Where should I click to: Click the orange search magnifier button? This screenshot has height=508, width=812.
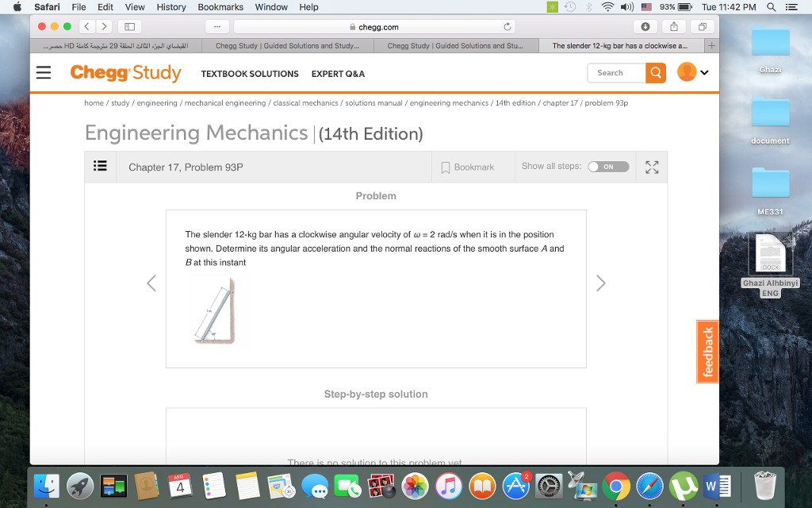(x=656, y=73)
